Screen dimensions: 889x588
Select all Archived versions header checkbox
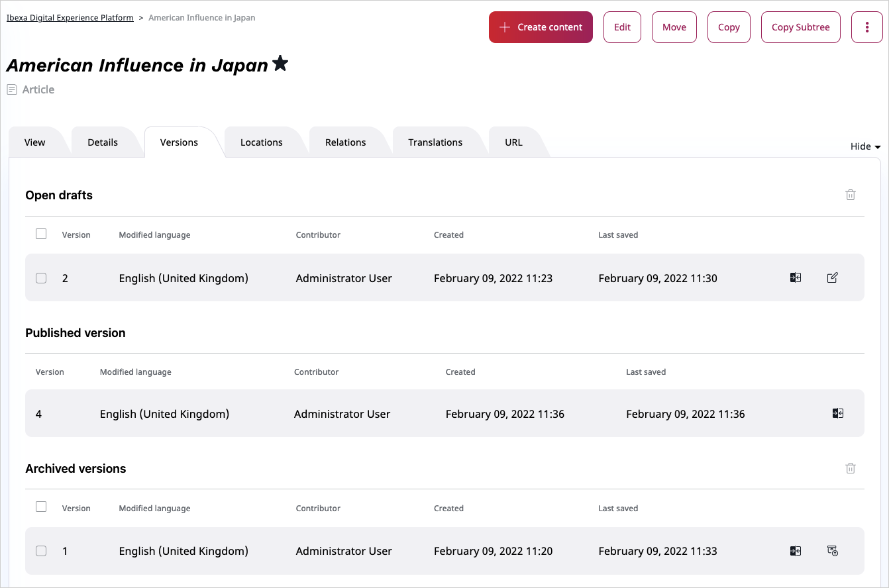41,507
